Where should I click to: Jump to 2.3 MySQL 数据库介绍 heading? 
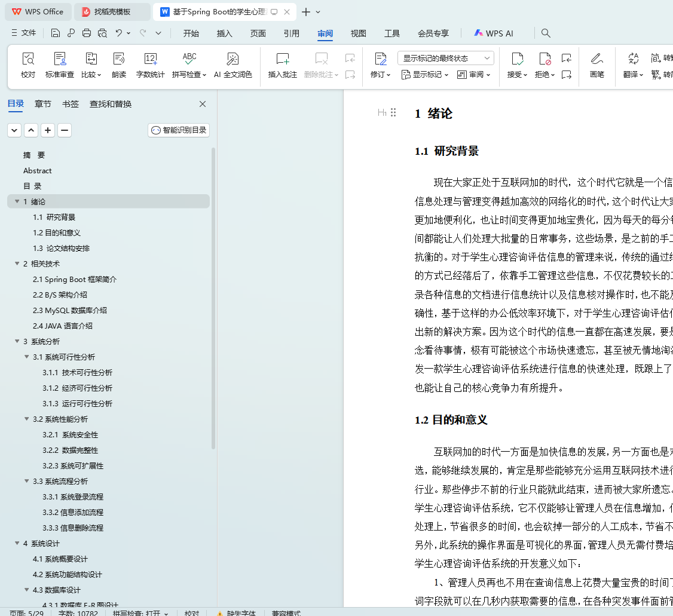point(70,311)
